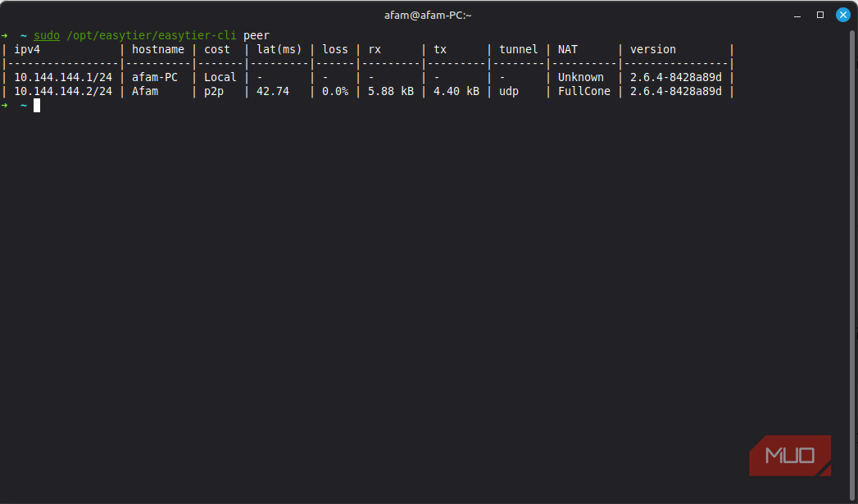Click the FullCone NAT value
The height and width of the screenshot is (504, 858).
click(583, 92)
